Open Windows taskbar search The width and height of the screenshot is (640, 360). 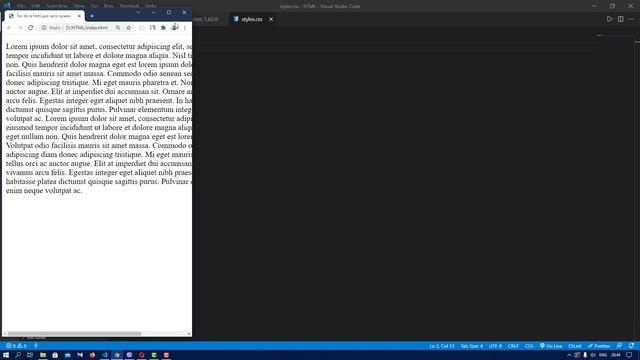(x=18, y=355)
